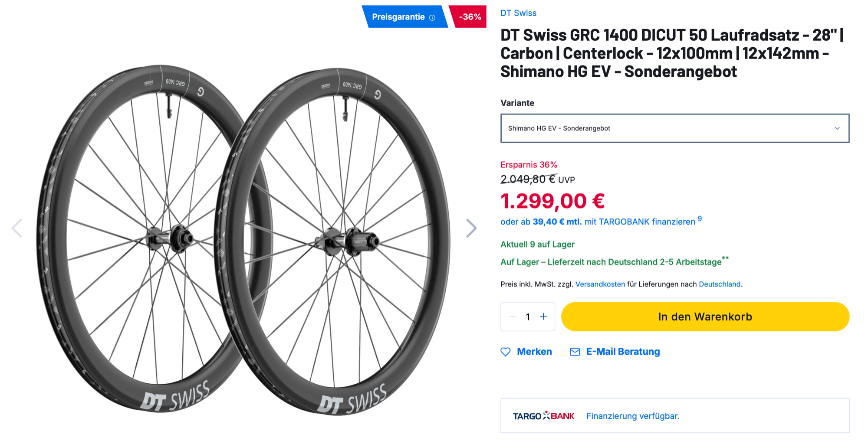Open the Versandkosten link
Screen dimensions: 868x444
point(600,284)
